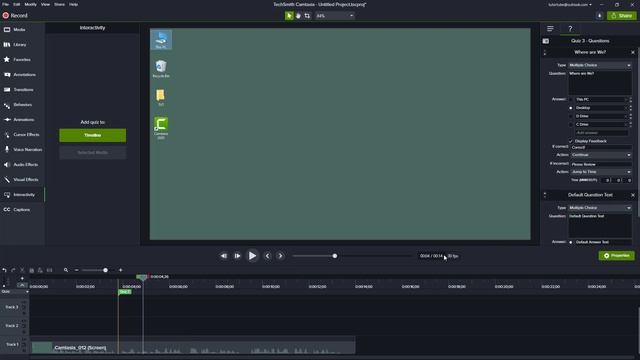Zoom in the timeline with plus icon

coord(120,270)
